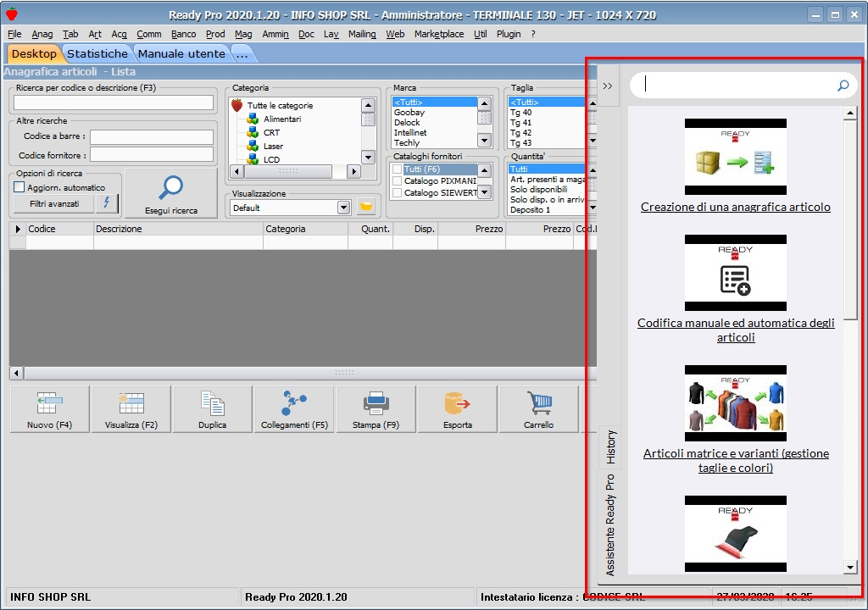
Task: Click the Desktop tab
Action: coord(34,53)
